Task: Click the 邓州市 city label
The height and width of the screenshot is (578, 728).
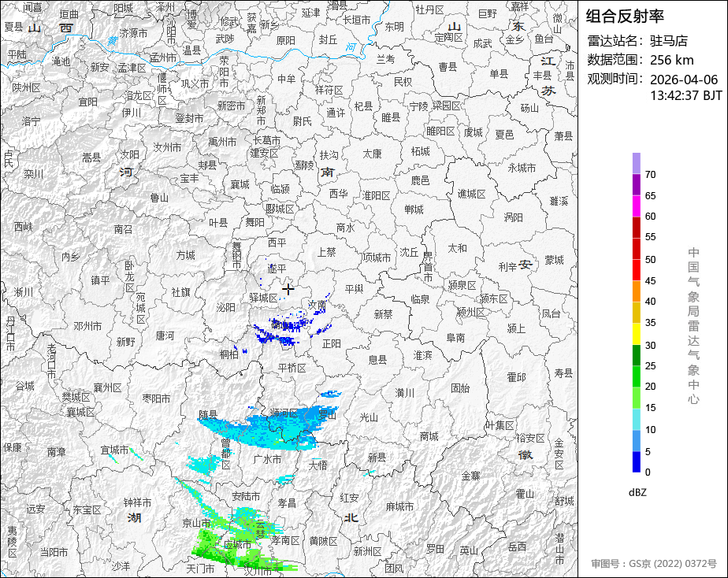Action: click(87, 326)
